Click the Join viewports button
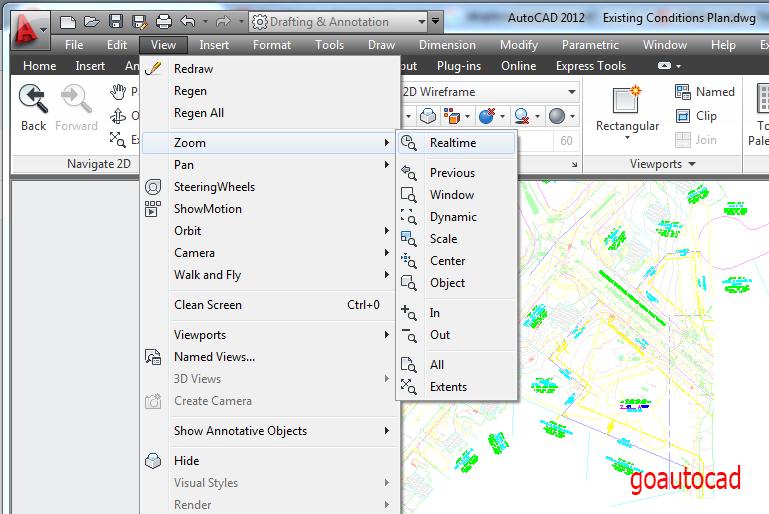Image resolution: width=769 pixels, height=514 pixels. pyautogui.click(x=696, y=140)
